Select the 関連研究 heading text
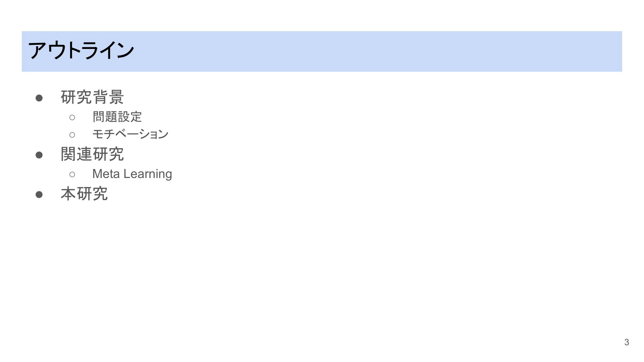The image size is (644, 362). click(x=92, y=154)
